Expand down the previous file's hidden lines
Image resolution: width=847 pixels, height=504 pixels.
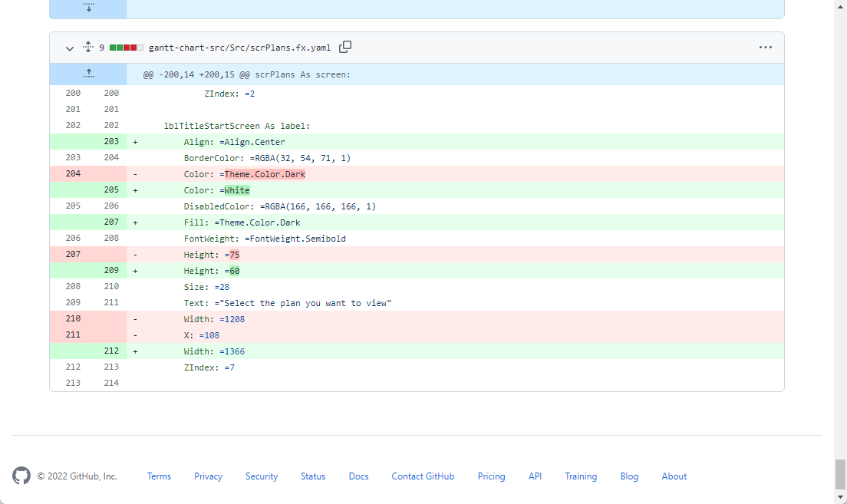tap(88, 8)
